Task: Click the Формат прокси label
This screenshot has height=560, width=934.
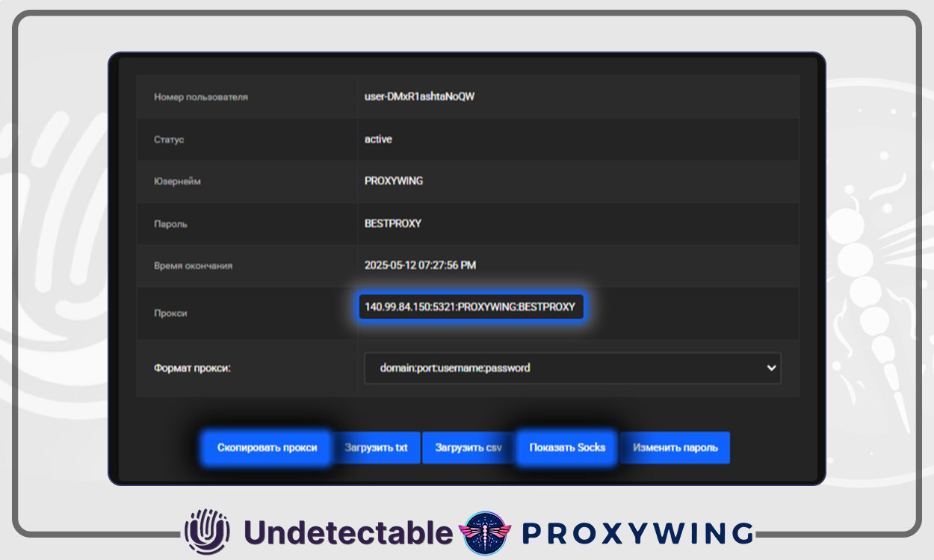Action: pos(192,368)
